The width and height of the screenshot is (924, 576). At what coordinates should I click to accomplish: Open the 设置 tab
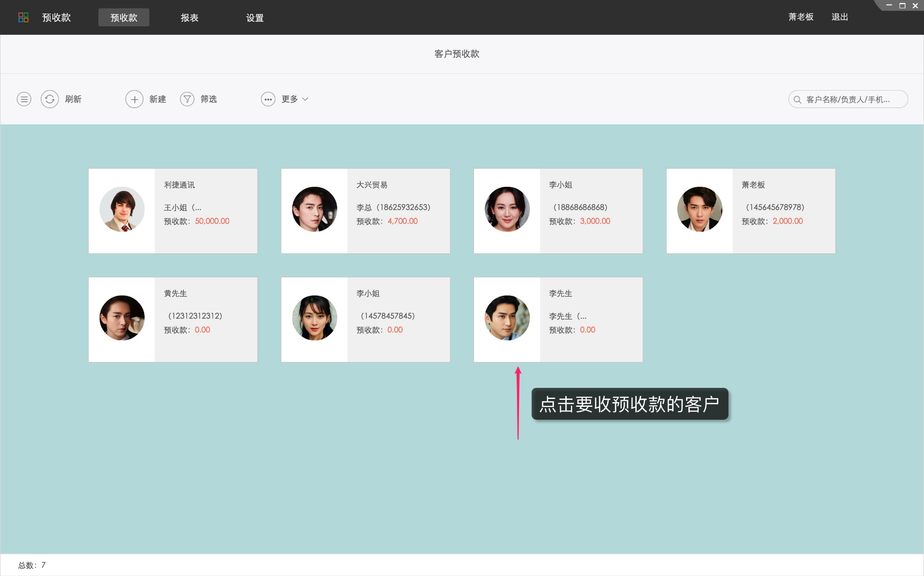point(255,17)
